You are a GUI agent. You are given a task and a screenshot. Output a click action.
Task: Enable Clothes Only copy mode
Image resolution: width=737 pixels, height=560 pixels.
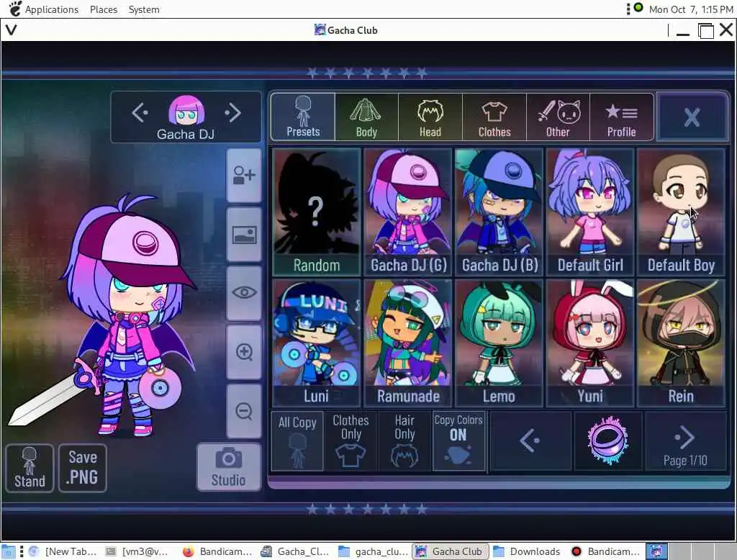(x=351, y=441)
